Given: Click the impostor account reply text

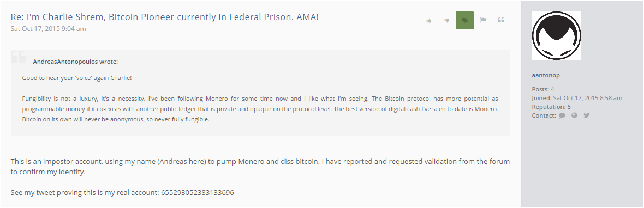Looking at the screenshot, I should (x=260, y=167).
